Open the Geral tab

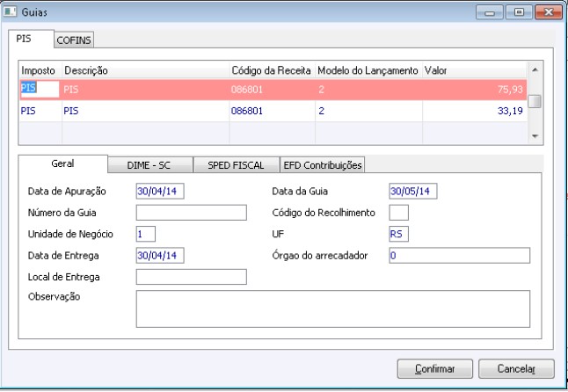[x=62, y=163]
